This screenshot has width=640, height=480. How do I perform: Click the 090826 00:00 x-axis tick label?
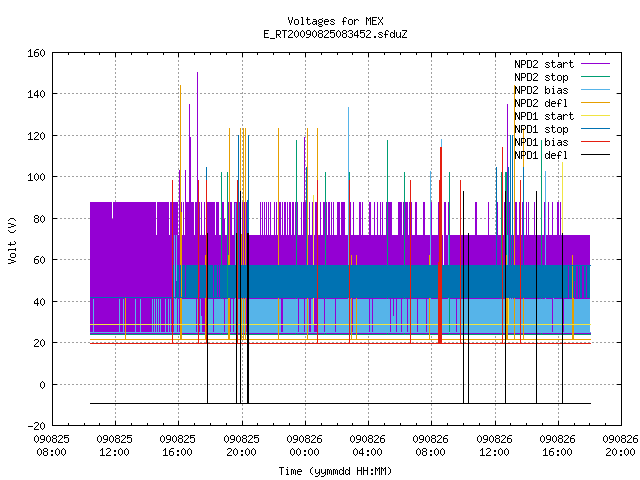[304, 446]
